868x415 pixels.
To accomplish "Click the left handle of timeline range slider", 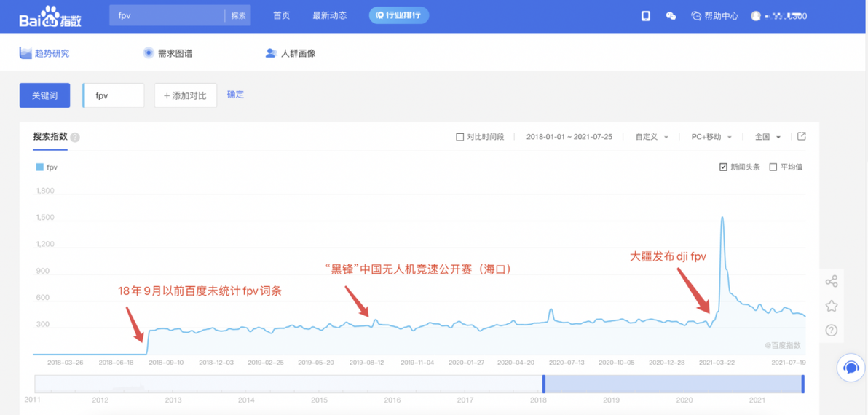I will pyautogui.click(x=544, y=384).
